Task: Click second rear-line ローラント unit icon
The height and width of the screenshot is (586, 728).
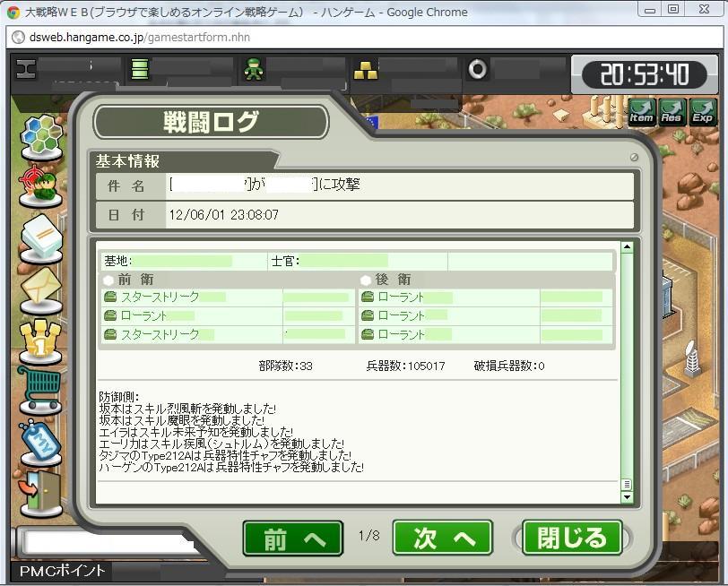Action: (368, 315)
